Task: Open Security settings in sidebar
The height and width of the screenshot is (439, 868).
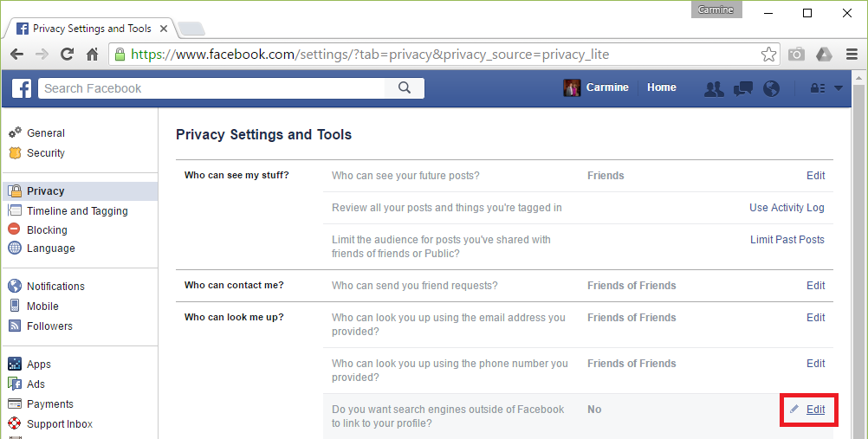Action: click(x=45, y=152)
